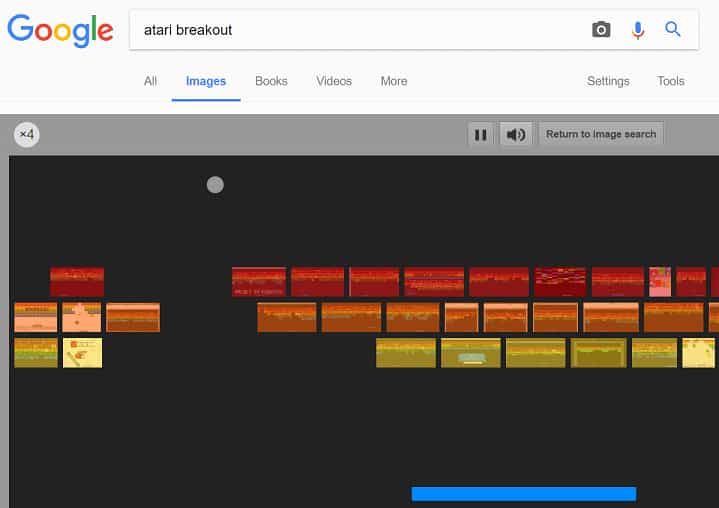This screenshot has height=508, width=719.
Task: Expand the More menu
Action: pos(394,81)
